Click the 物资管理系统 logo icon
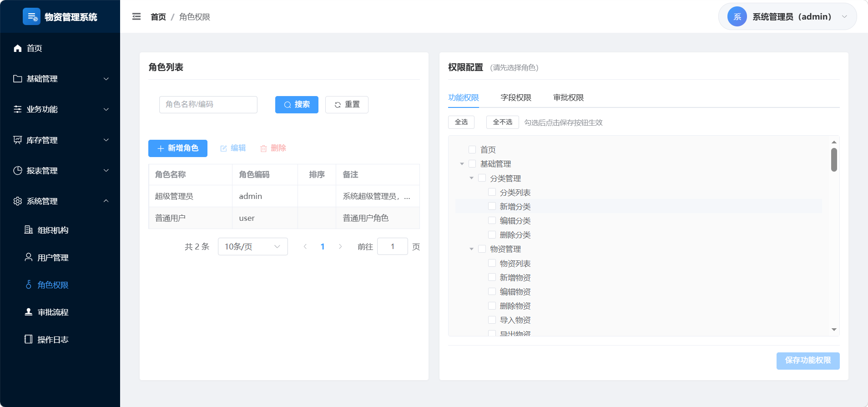868x407 pixels. pos(31,17)
